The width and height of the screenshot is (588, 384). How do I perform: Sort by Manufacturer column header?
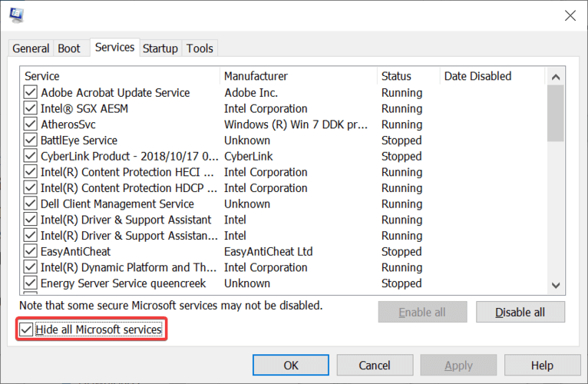[x=299, y=76]
